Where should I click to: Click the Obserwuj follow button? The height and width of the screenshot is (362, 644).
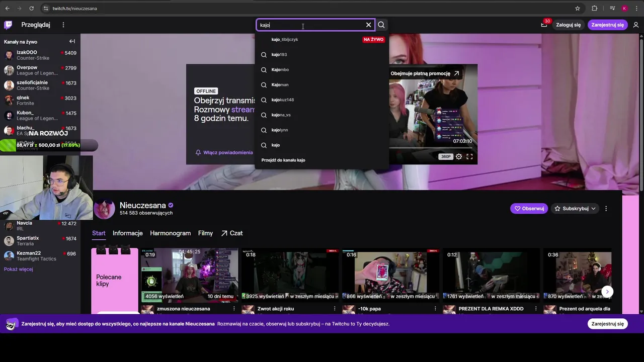coord(529,208)
